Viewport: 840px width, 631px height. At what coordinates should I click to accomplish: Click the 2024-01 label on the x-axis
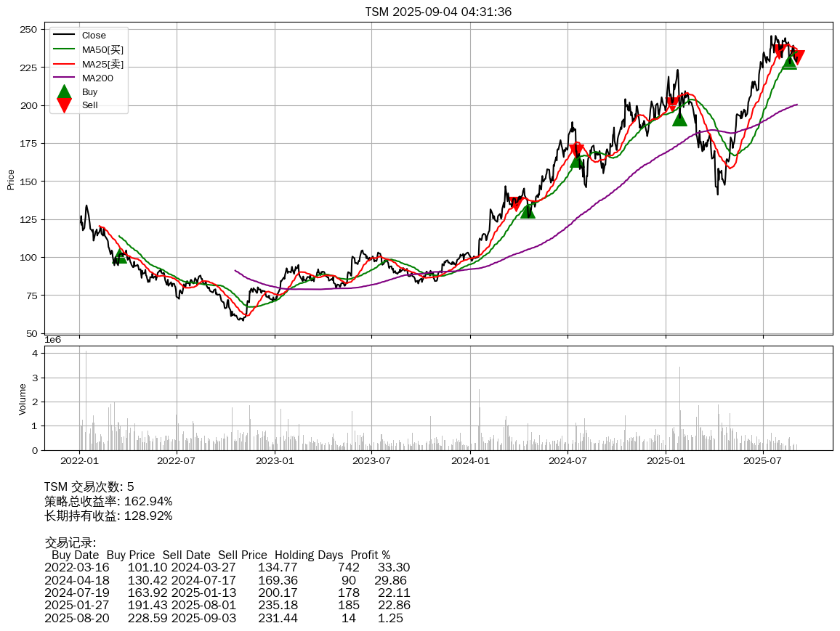(470, 460)
